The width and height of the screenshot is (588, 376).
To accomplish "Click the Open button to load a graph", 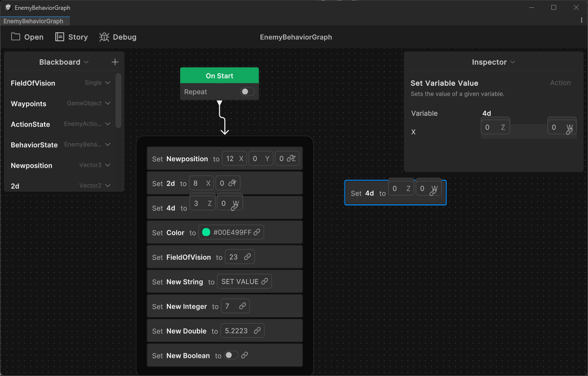I will tap(27, 37).
